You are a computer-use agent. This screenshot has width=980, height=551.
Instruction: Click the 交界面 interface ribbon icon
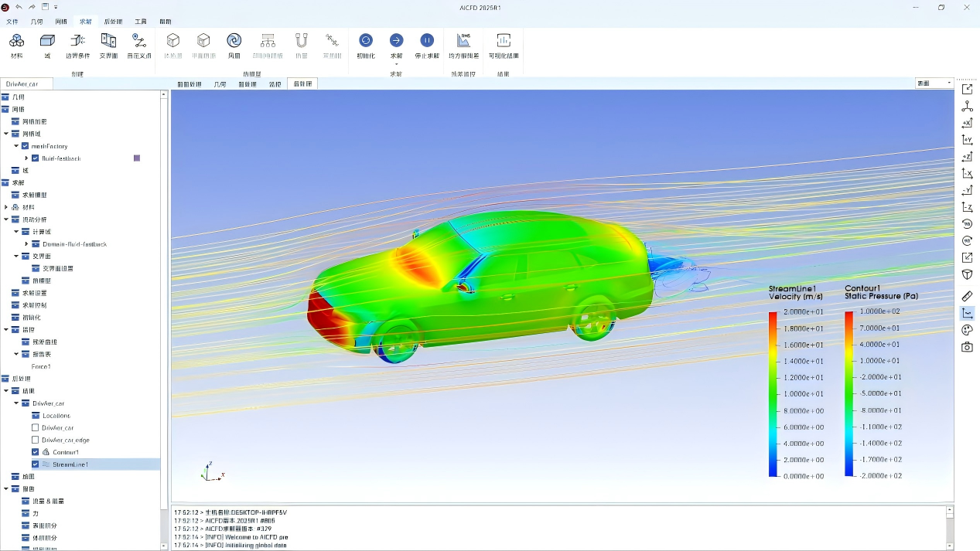pos(108,40)
